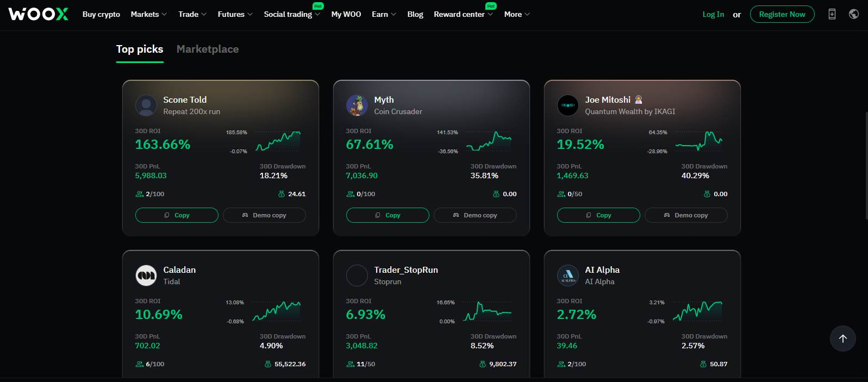Viewport: 868px width, 382px height.
Task: Open Myth trader avatar
Action: coord(357,105)
